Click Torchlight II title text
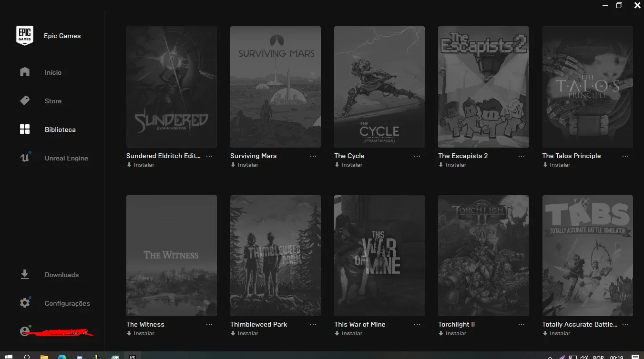Screen dimensions: 644x359 457,324
